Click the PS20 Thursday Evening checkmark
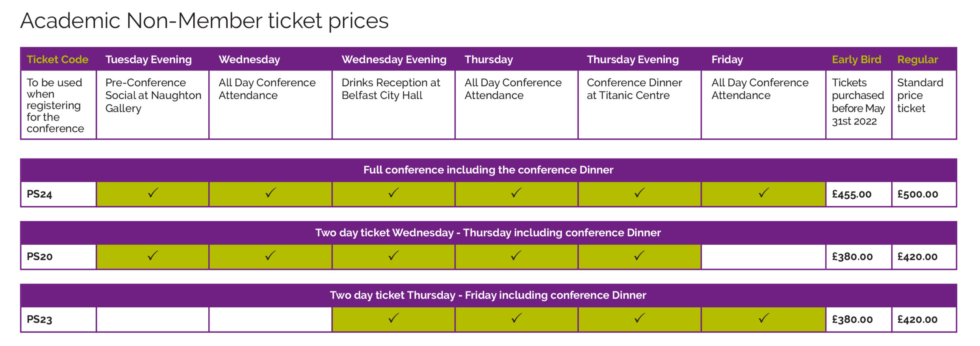Viewport: 980px width, 346px height. pyautogui.click(x=639, y=256)
